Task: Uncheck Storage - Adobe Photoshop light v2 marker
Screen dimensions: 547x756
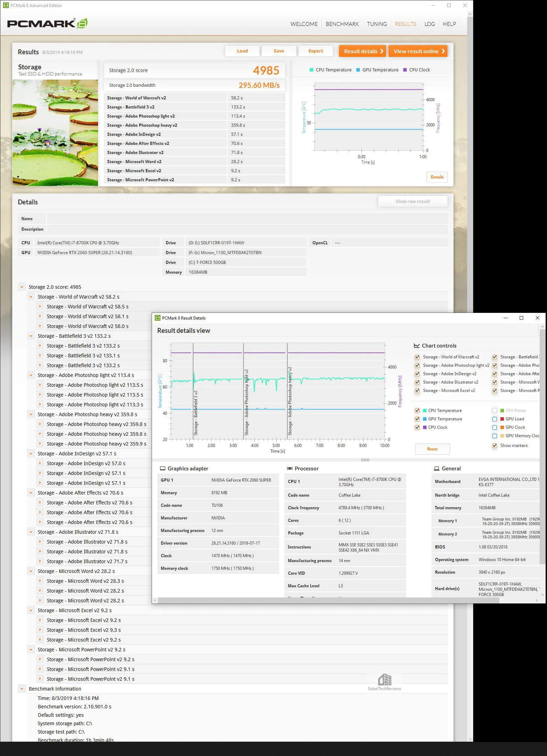Action: pyautogui.click(x=417, y=365)
